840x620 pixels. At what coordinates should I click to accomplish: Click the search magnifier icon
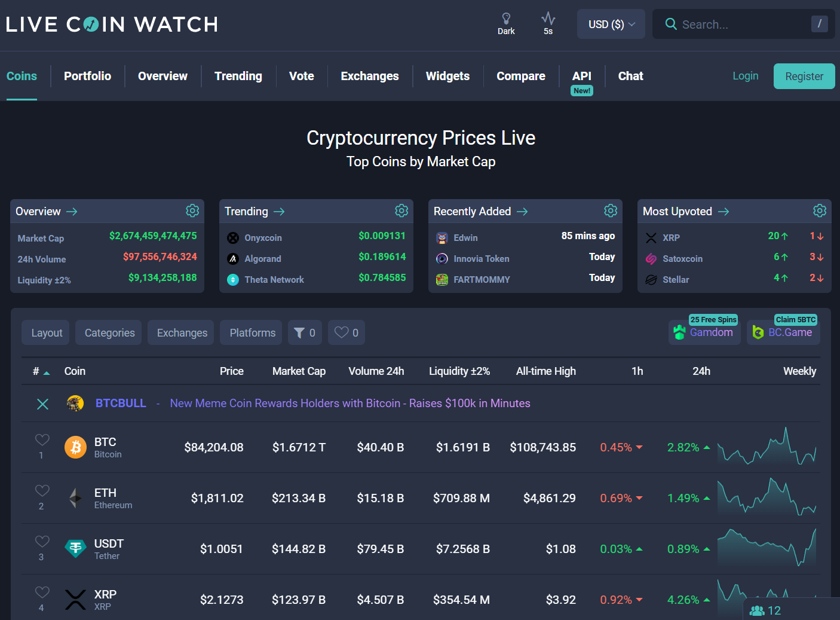670,24
